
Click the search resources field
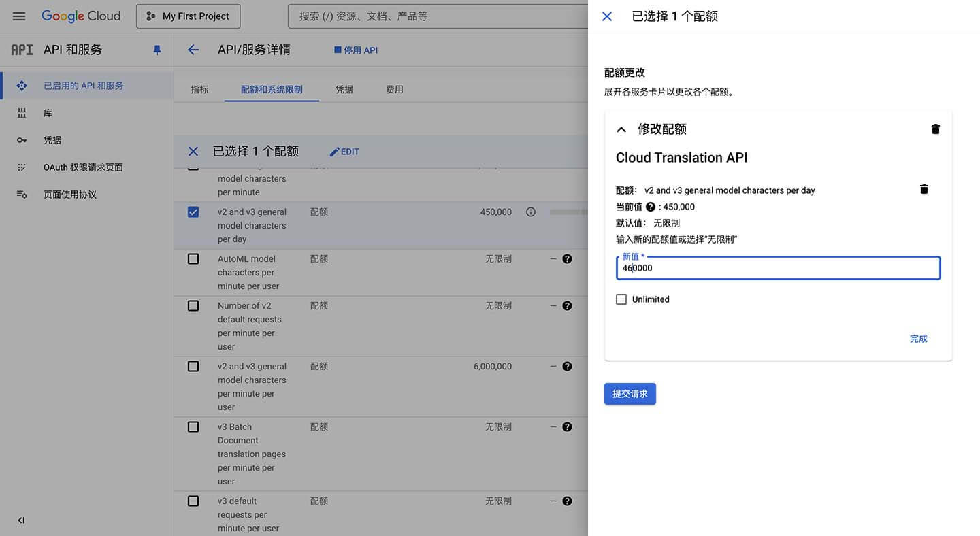click(x=438, y=16)
